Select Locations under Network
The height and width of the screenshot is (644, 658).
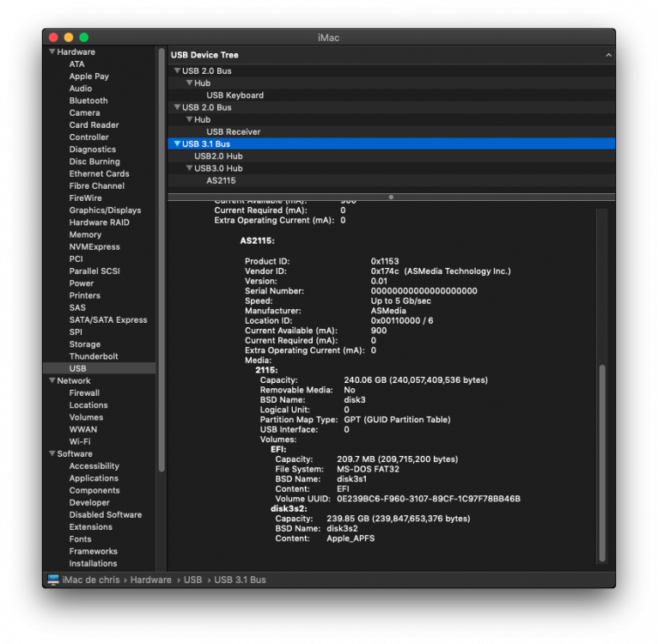pyautogui.click(x=88, y=404)
